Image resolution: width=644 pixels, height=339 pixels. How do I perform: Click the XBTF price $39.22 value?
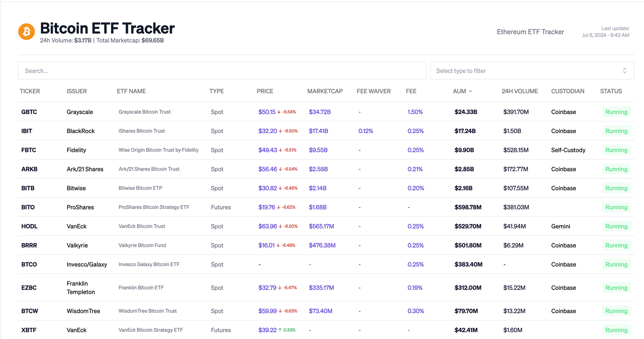(x=267, y=330)
